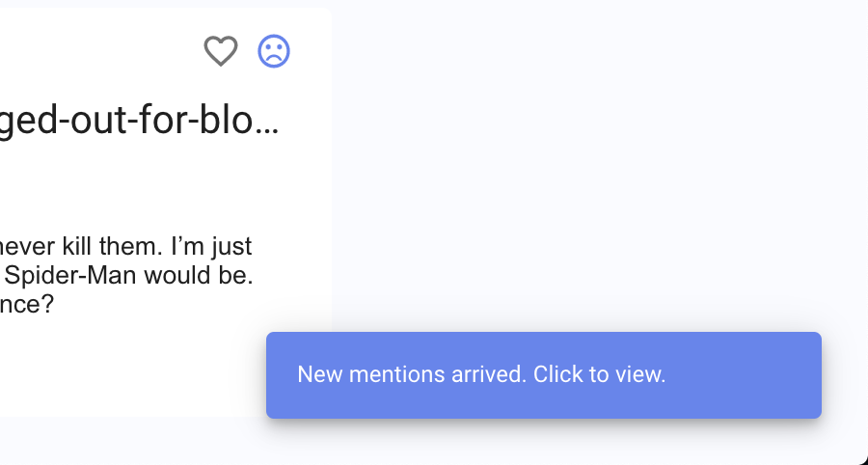This screenshot has height=465, width=868.
Task: Click the word 'view.' in the blue toast
Action: tap(641, 374)
